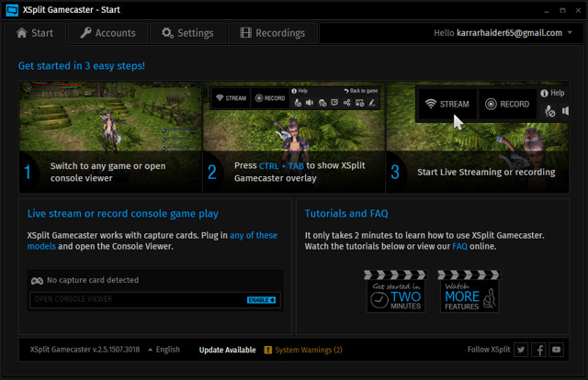Open the FAQ link
Viewport: 588px width, 380px height.
pos(459,247)
